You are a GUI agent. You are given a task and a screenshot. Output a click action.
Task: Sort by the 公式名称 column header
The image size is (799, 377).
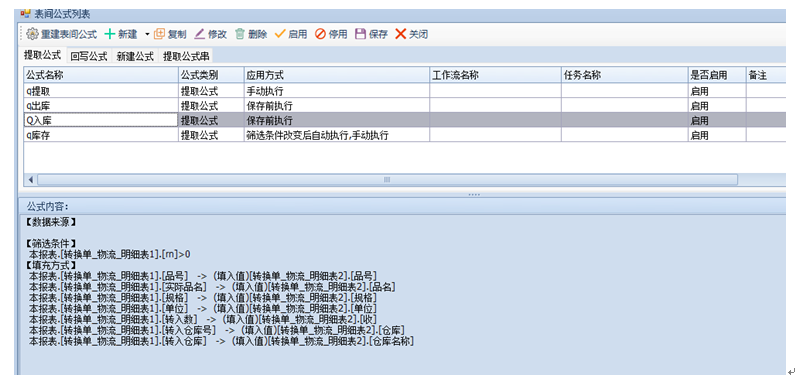[101, 75]
